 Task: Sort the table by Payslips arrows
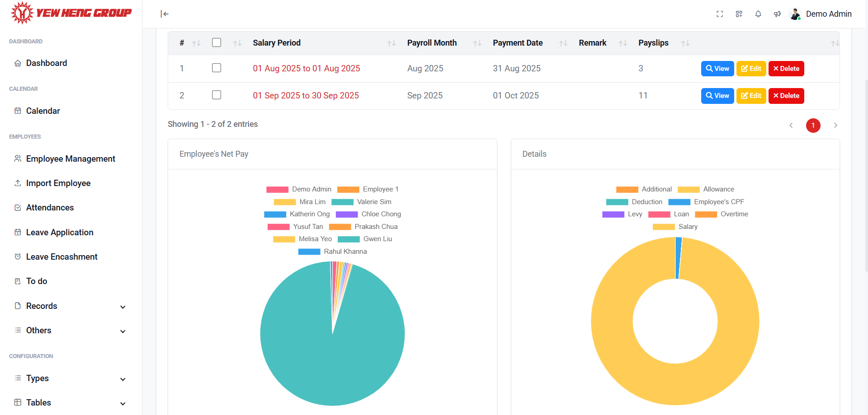point(685,43)
